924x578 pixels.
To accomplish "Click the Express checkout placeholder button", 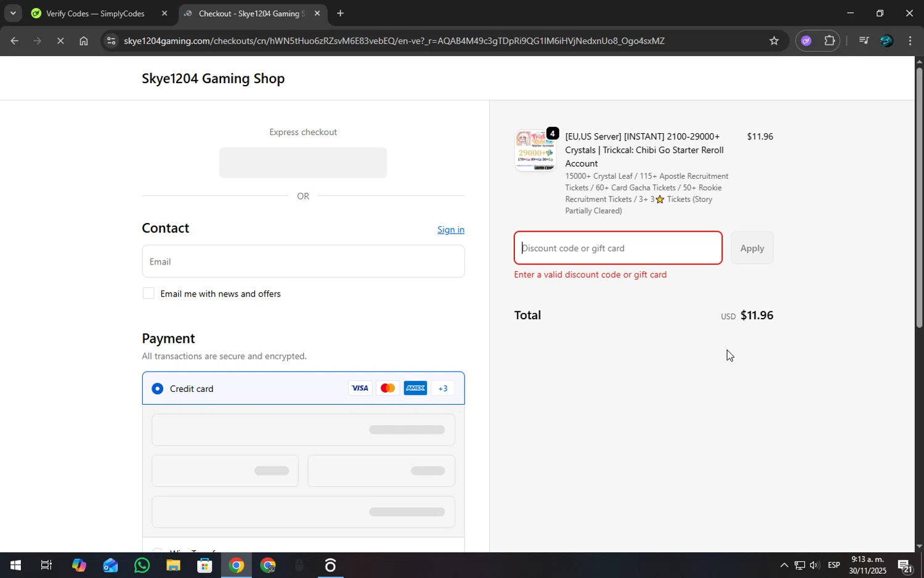I will [x=303, y=163].
